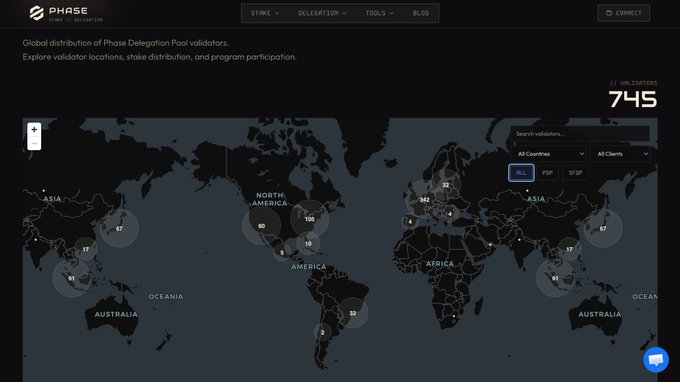Open the All Clients dropdown
The width and height of the screenshot is (680, 382).
point(621,154)
